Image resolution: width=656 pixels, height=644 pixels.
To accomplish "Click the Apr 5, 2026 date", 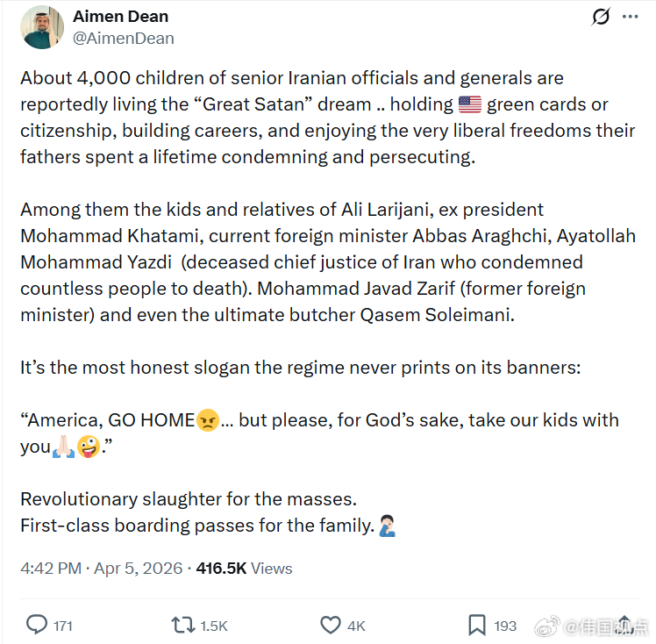I will (138, 569).
